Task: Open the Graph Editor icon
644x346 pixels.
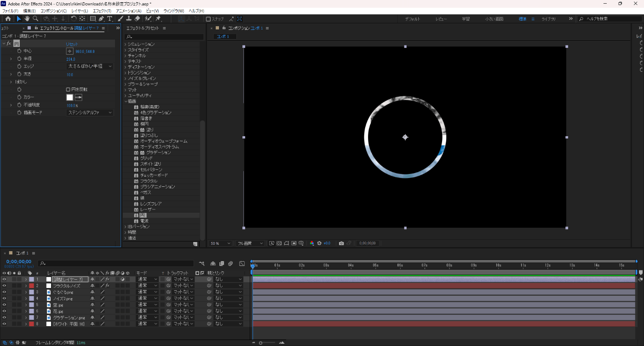Action: [242, 264]
